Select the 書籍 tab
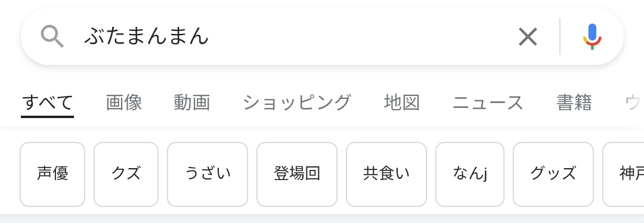This screenshot has height=223, width=644. click(x=574, y=103)
